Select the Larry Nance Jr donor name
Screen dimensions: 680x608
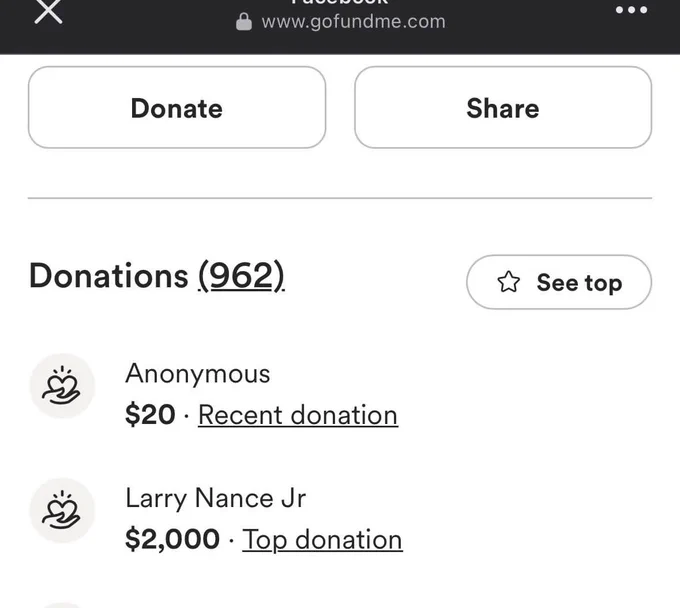point(216,498)
